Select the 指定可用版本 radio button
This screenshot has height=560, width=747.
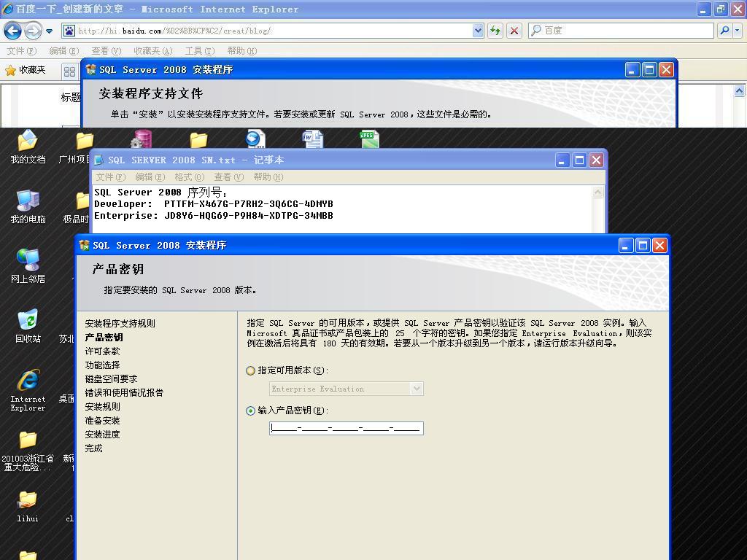[251, 370]
